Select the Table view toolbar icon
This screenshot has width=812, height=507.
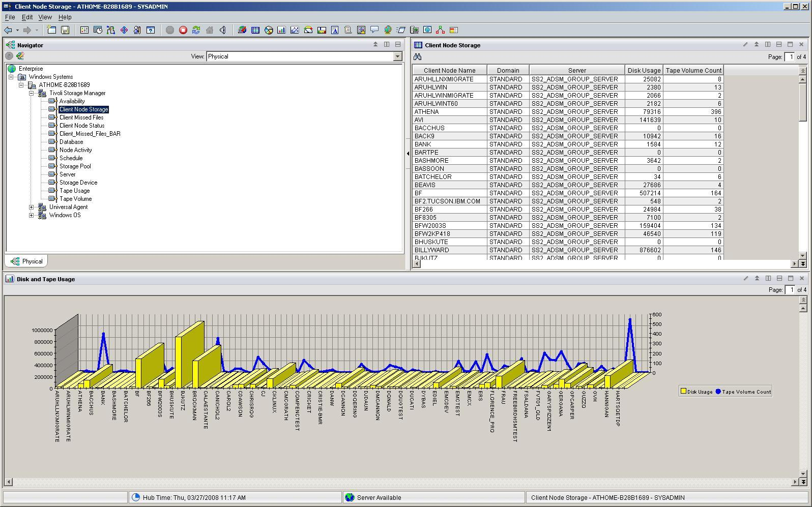255,30
